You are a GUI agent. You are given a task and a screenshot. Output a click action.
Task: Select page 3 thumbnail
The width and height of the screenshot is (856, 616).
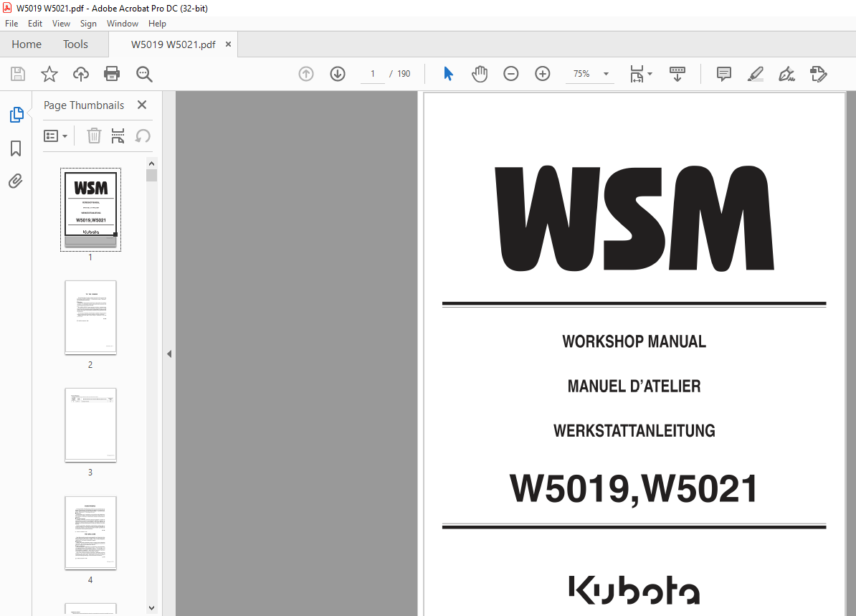[x=90, y=425]
